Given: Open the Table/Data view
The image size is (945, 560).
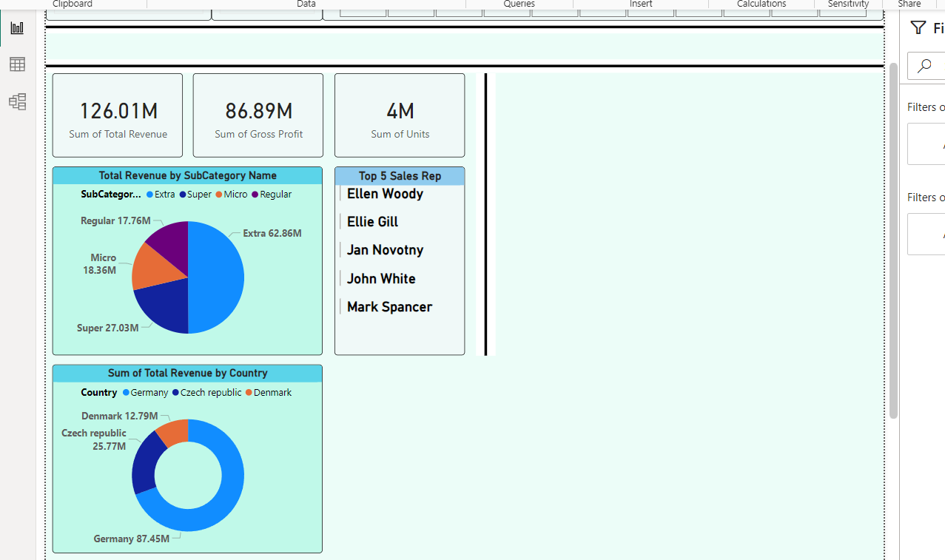Looking at the screenshot, I should pos(17,64).
